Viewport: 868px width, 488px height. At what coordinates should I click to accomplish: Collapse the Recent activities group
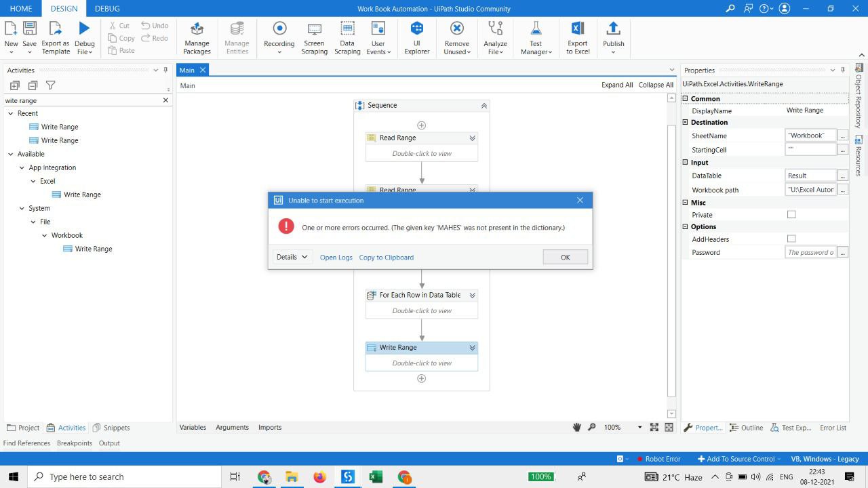coord(11,113)
